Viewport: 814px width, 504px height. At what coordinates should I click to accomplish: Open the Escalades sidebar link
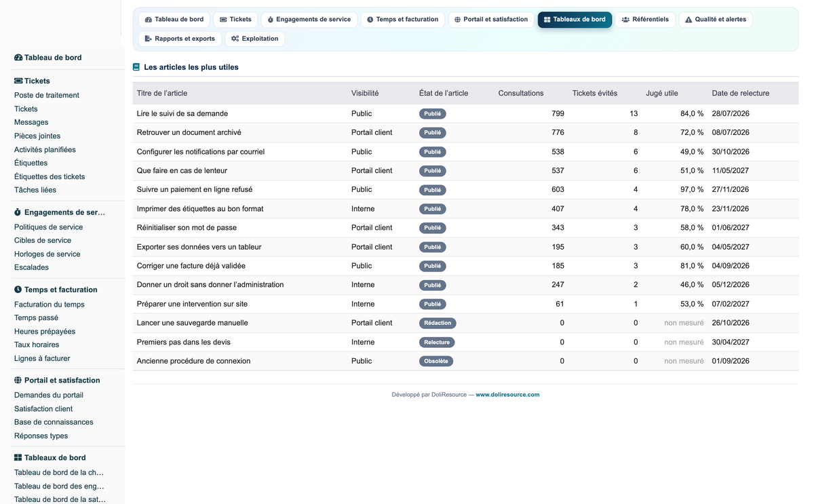pyautogui.click(x=31, y=268)
